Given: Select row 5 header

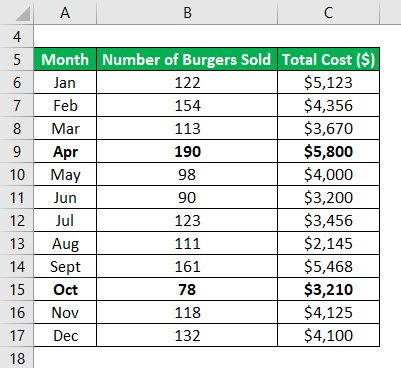Looking at the screenshot, I should pos(17,59).
